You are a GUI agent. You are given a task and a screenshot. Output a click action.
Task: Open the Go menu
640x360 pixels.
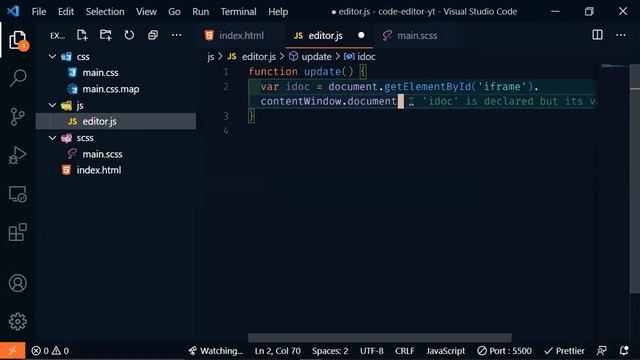pyautogui.click(x=174, y=11)
